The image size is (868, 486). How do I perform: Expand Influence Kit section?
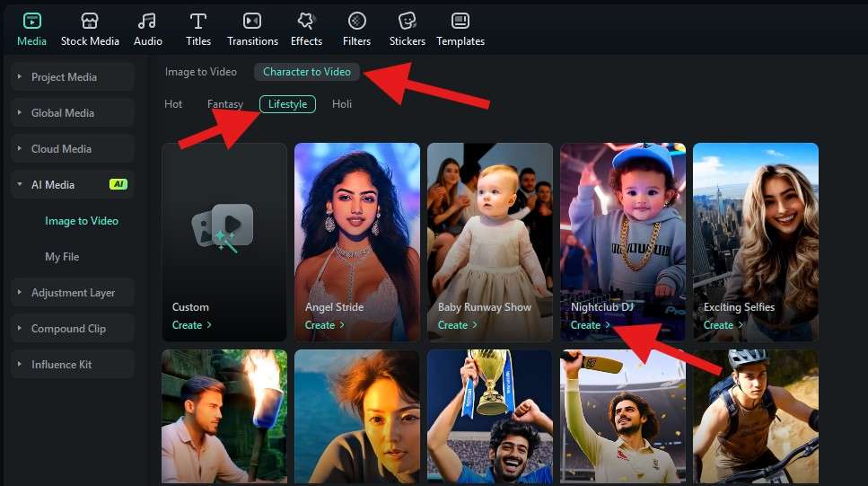pyautogui.click(x=73, y=365)
